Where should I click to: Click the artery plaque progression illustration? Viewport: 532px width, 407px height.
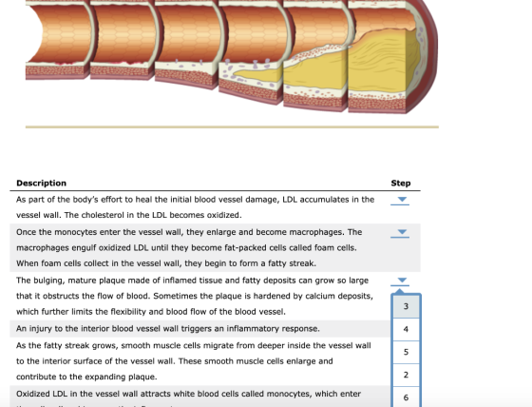232,56
